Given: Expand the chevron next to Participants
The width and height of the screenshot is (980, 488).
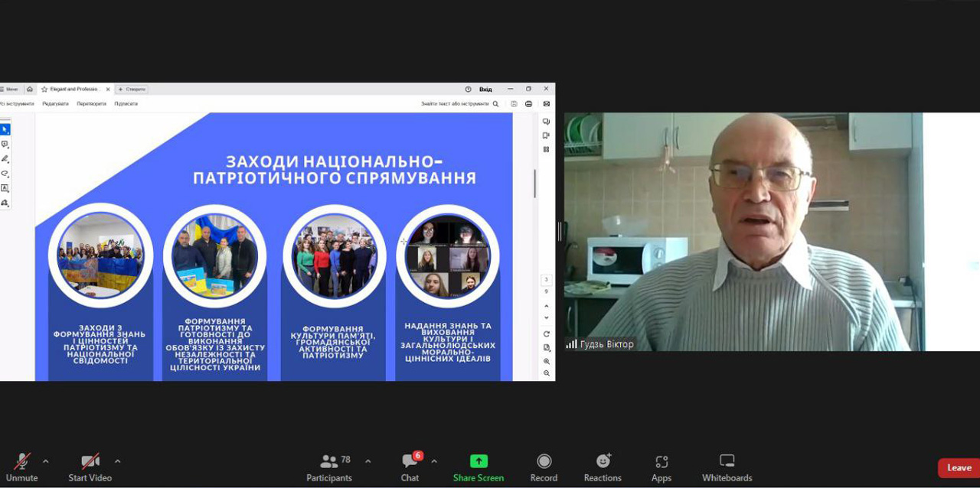Looking at the screenshot, I should tap(367, 461).
